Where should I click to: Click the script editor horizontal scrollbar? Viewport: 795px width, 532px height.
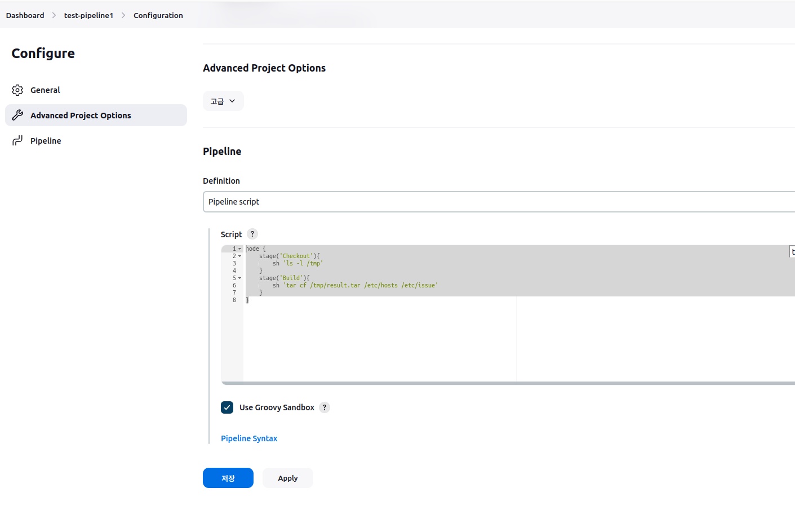[508, 383]
